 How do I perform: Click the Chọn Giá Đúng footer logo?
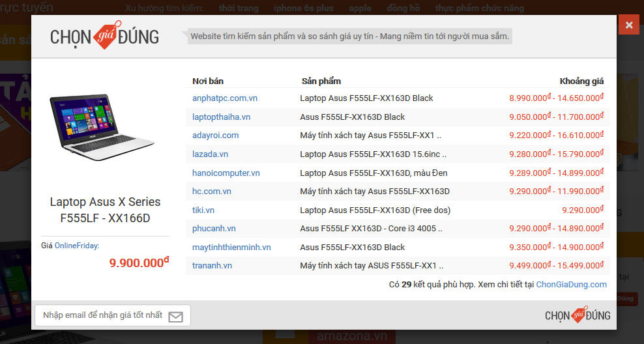[578, 315]
